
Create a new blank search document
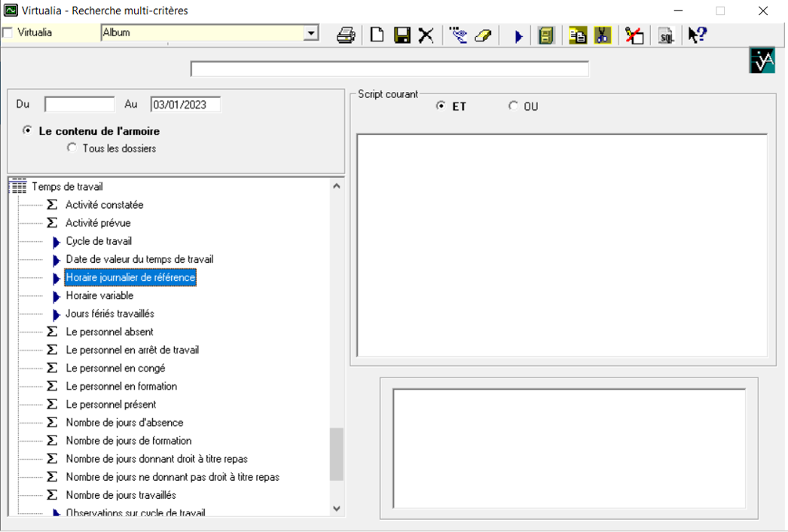tap(377, 35)
